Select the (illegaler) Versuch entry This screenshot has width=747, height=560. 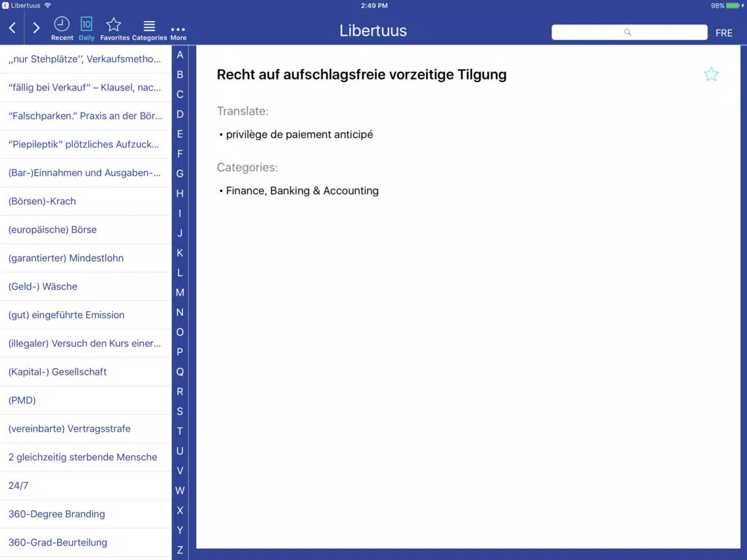85,343
